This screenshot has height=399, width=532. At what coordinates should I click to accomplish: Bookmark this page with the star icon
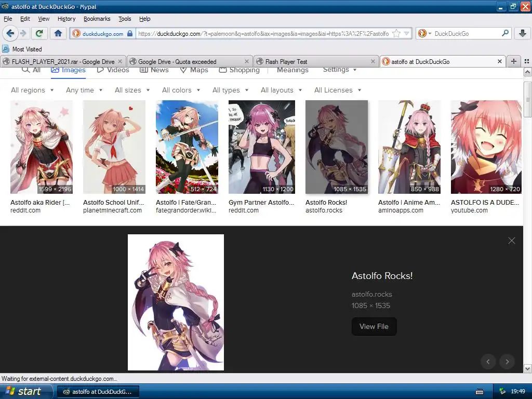tap(396, 33)
